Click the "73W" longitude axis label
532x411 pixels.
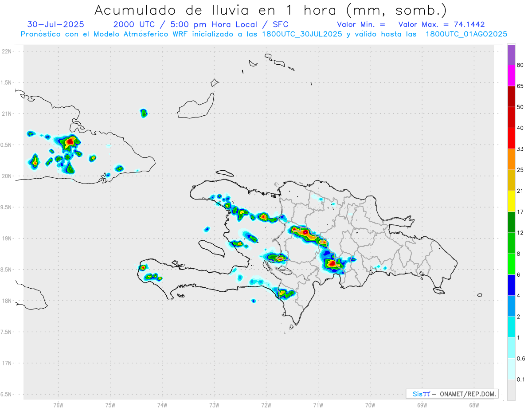(x=214, y=405)
